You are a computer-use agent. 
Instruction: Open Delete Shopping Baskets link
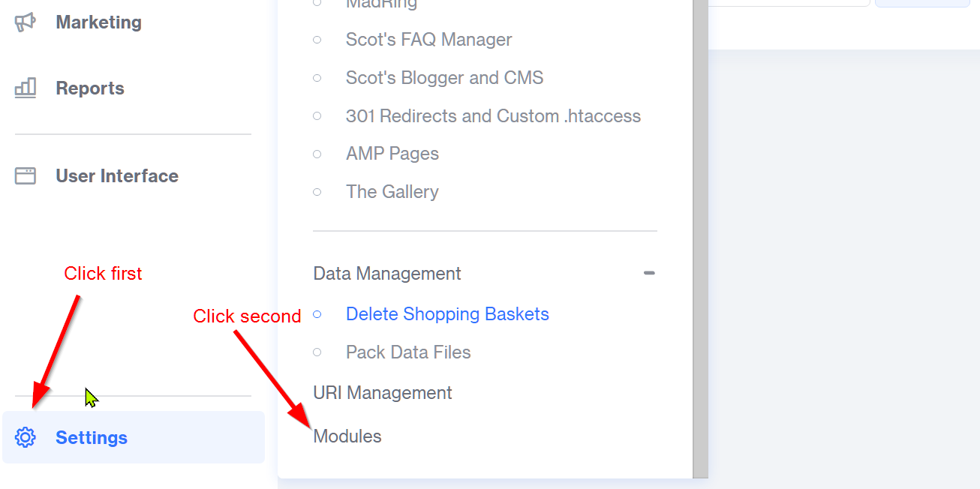447,314
